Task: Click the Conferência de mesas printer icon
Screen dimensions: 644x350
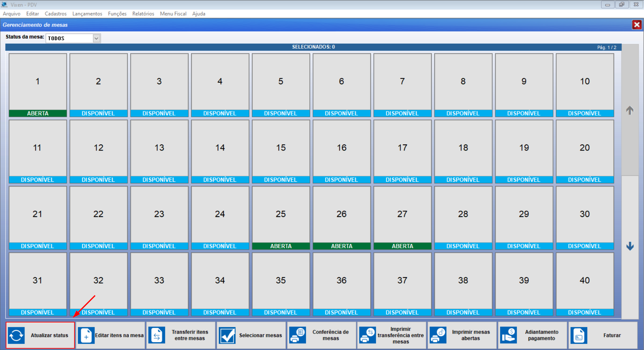Action: click(x=298, y=335)
